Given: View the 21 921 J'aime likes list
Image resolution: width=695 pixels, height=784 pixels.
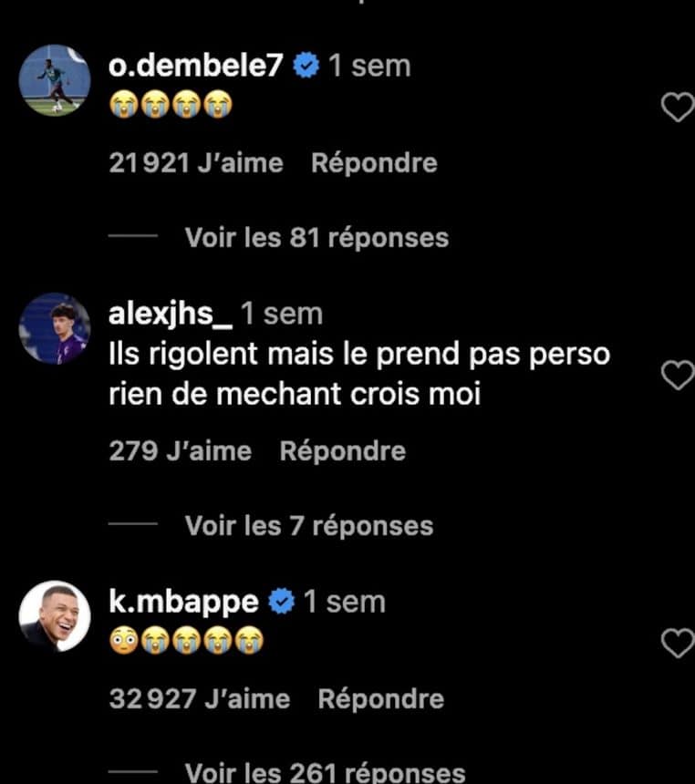Looking at the screenshot, I should 196,163.
